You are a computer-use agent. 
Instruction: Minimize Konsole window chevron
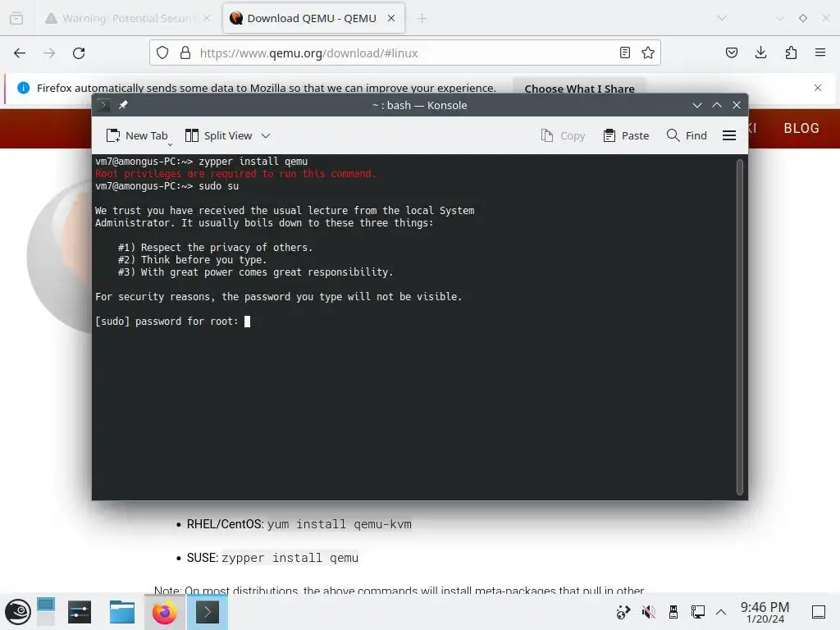(x=697, y=105)
